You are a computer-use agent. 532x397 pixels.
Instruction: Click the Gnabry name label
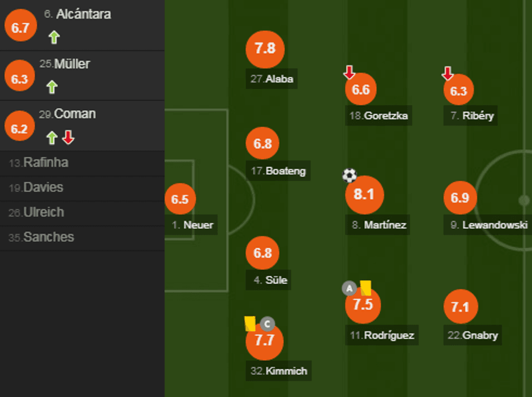coord(472,335)
